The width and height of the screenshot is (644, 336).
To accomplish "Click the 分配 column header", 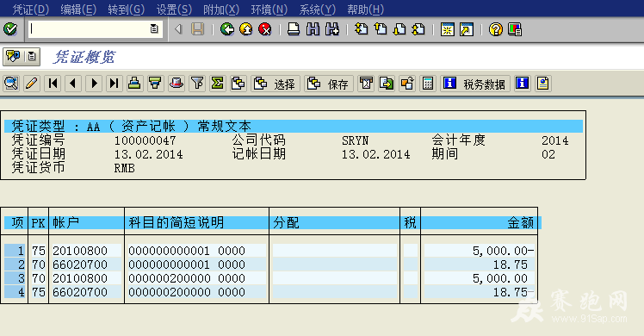I will click(286, 222).
